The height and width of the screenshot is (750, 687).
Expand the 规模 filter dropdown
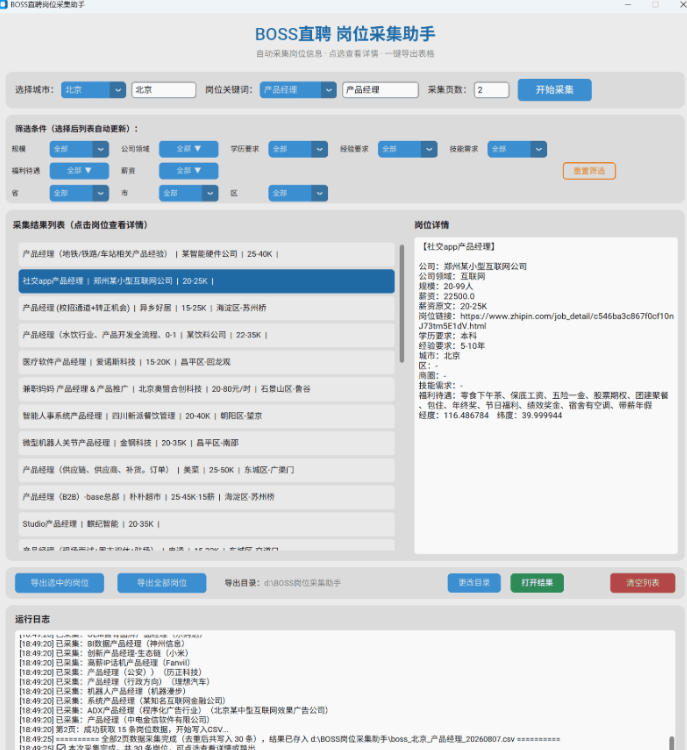coord(79,149)
